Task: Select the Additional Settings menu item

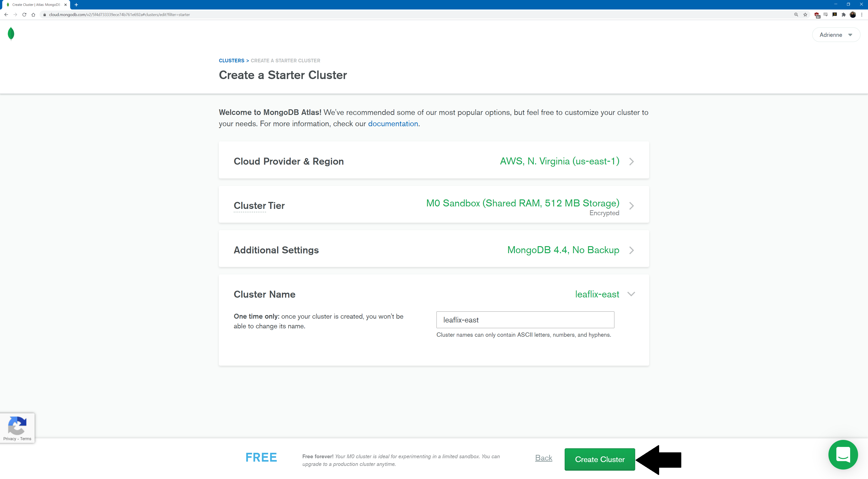Action: [x=434, y=250]
